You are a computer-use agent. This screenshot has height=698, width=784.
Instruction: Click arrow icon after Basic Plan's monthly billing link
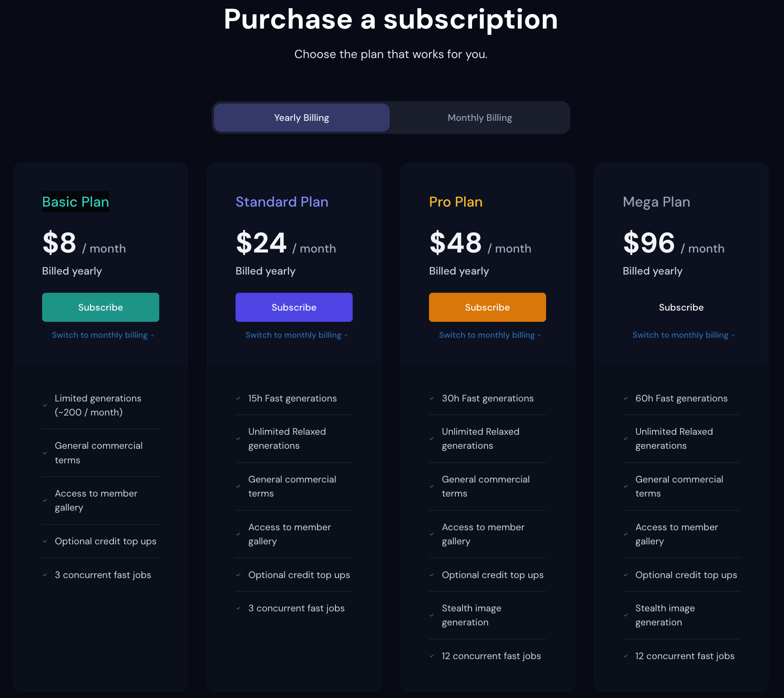[153, 335]
